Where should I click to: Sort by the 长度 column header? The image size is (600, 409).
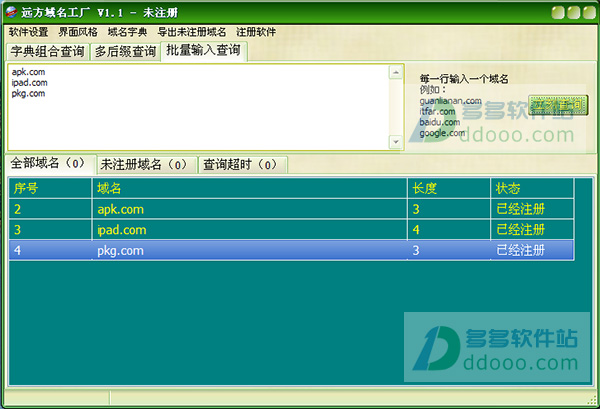pos(449,188)
